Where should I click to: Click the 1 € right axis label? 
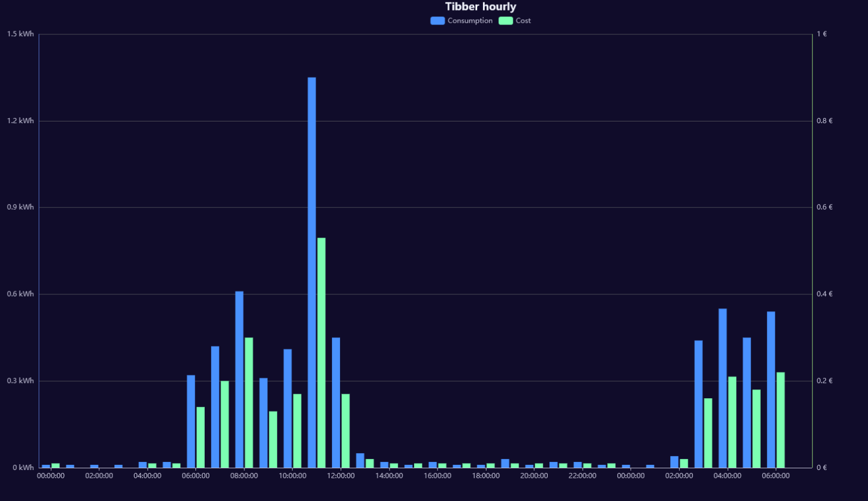(x=821, y=34)
